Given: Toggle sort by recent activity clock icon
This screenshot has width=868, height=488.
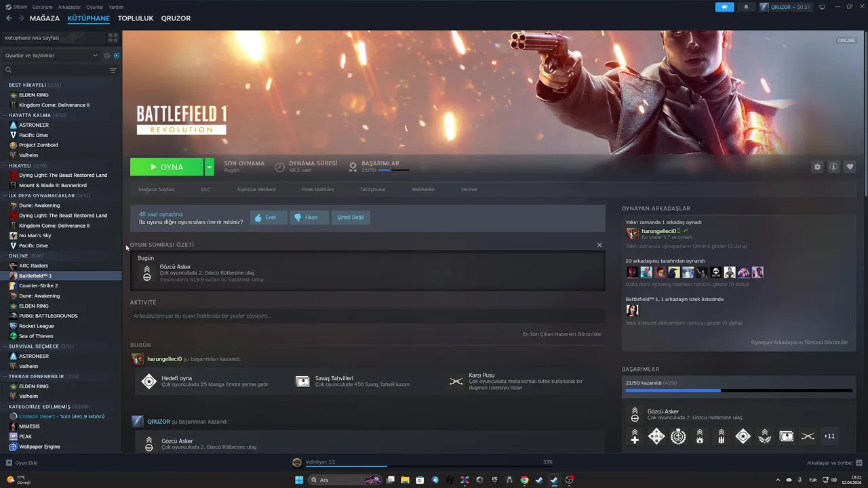Looking at the screenshot, I should pos(106,56).
